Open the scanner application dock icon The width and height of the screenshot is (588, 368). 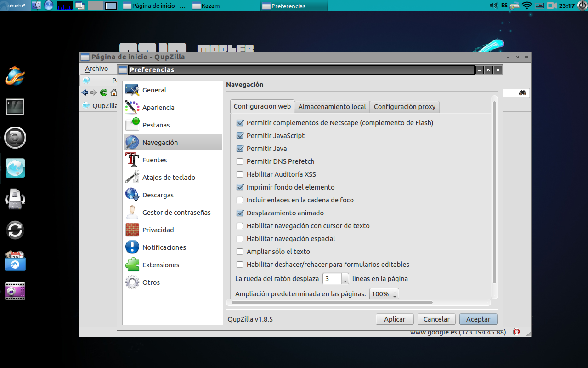tap(15, 199)
